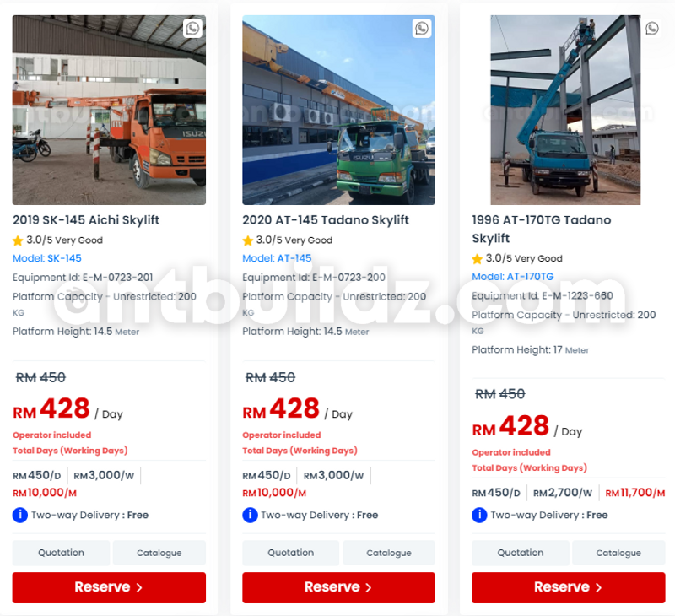The height and width of the screenshot is (616, 675).
Task: Open title 1996 AT-170TG Tadano Skylift
Action: 542,229
